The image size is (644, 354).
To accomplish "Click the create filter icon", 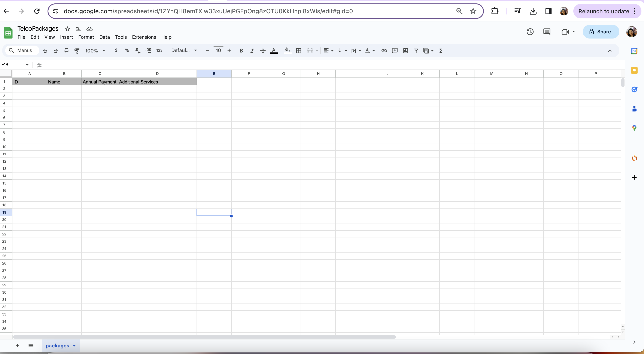I will click(416, 51).
